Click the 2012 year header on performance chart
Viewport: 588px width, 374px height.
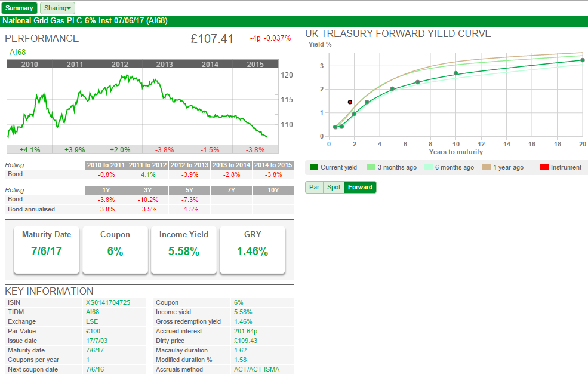pos(119,64)
